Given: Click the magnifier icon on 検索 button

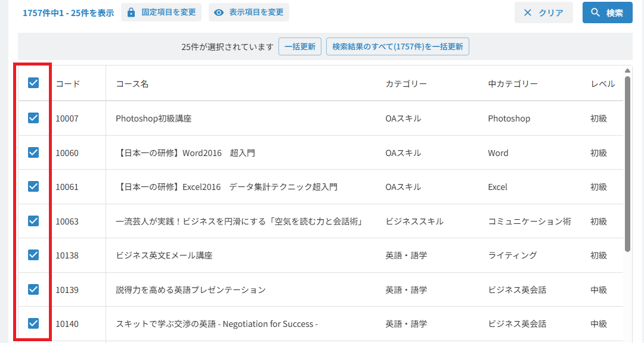Looking at the screenshot, I should coord(595,13).
